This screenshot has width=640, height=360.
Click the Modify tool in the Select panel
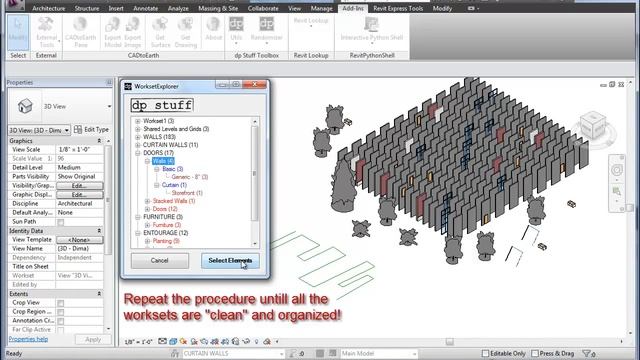pyautogui.click(x=18, y=33)
